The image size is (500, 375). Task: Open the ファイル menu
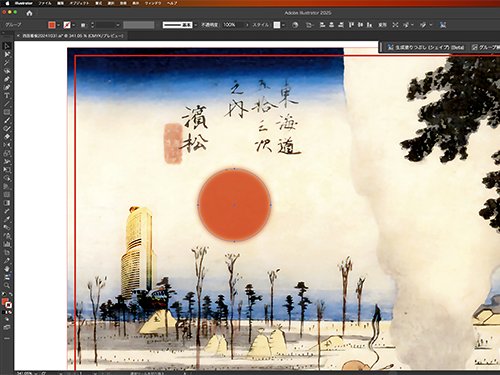click(45, 3)
